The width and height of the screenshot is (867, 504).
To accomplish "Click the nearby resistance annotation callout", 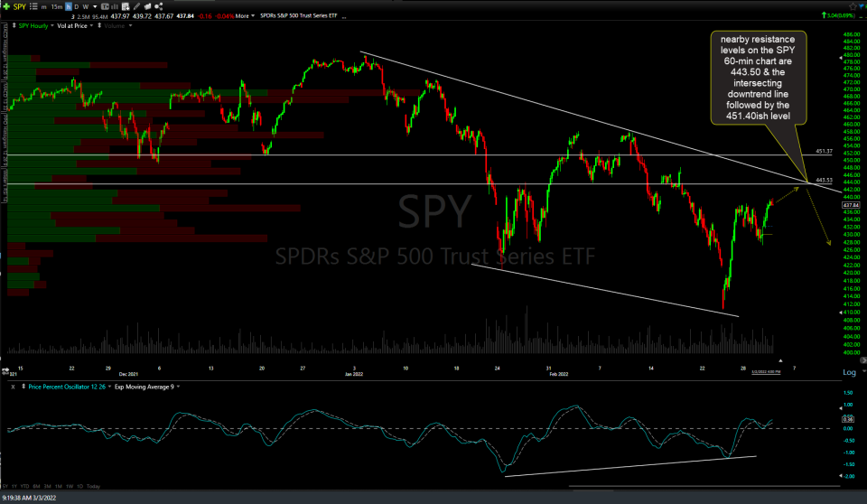I will (758, 78).
